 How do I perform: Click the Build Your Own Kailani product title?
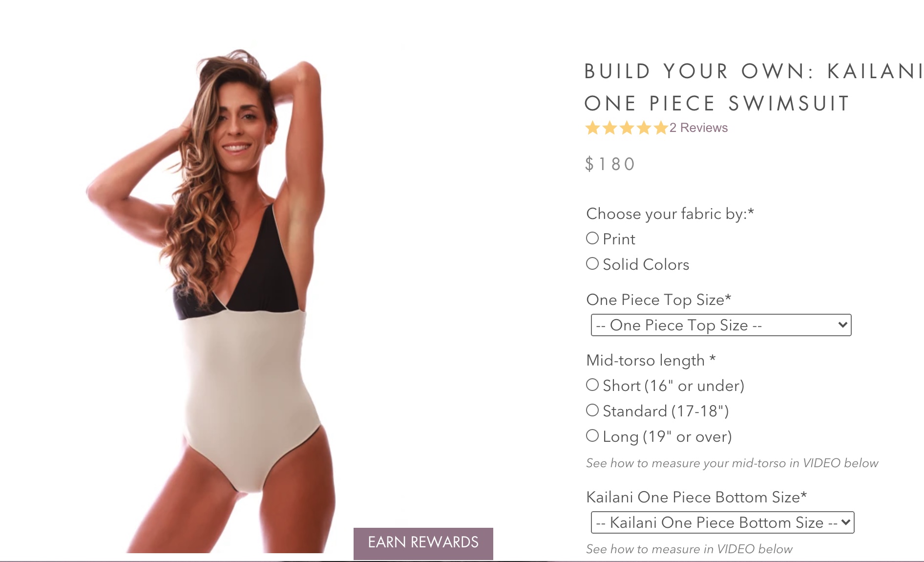coord(754,87)
